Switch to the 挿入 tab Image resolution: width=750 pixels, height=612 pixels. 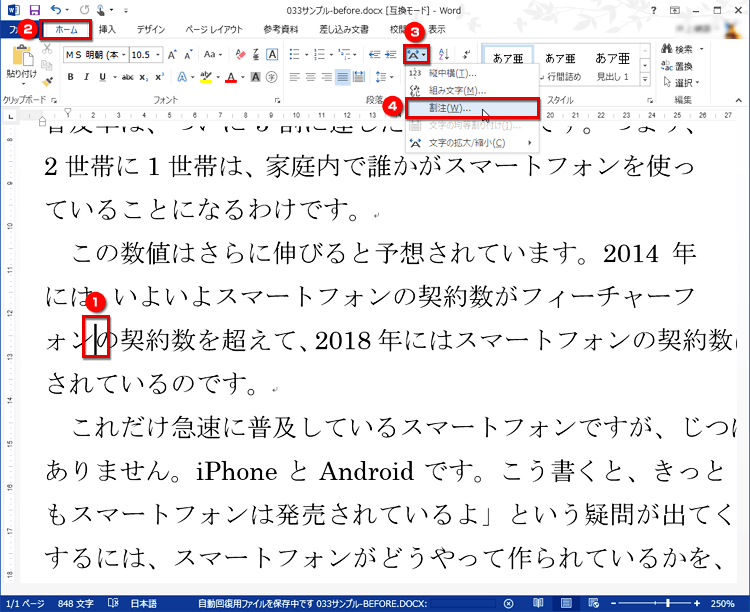click(107, 30)
